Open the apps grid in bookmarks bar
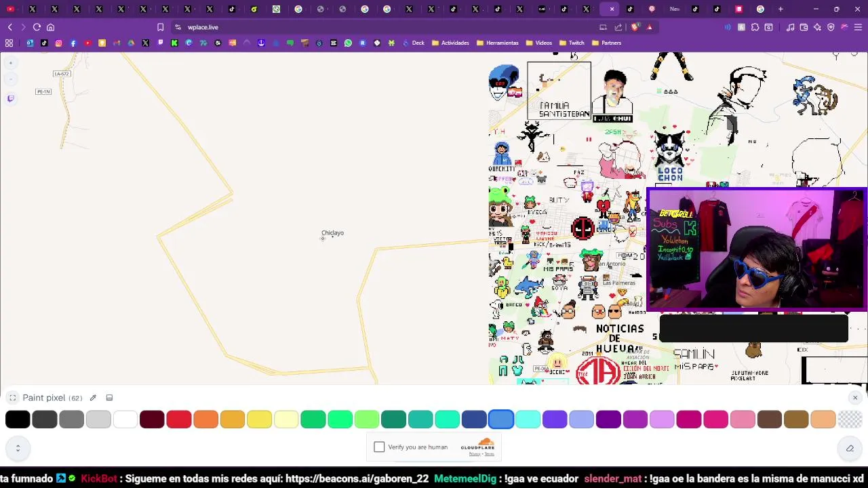The height and width of the screenshot is (488, 868). pos(9,43)
